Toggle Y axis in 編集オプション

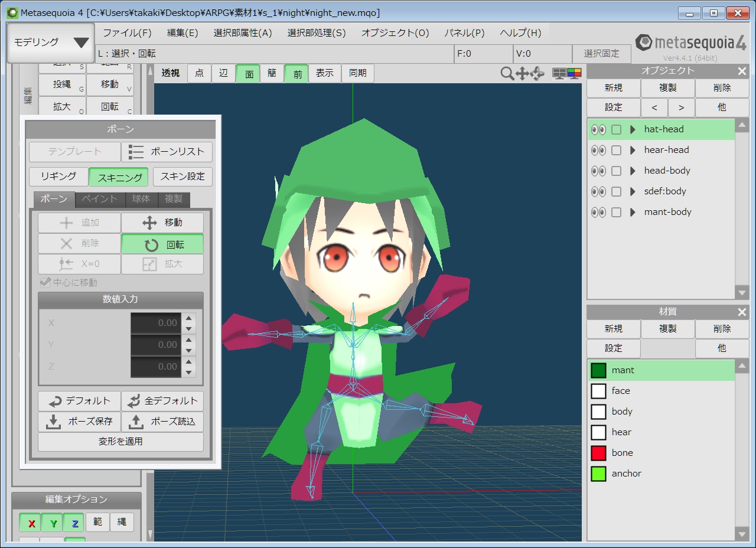click(x=53, y=523)
